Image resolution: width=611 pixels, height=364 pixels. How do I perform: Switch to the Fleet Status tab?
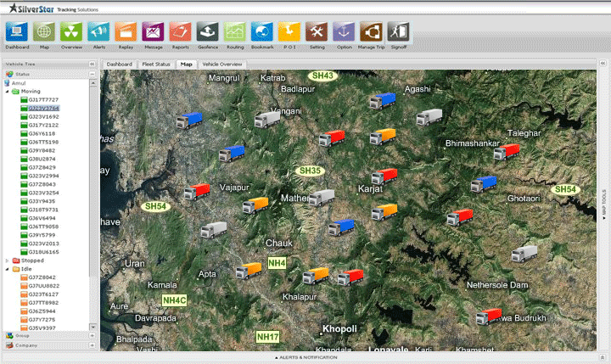coord(156,64)
